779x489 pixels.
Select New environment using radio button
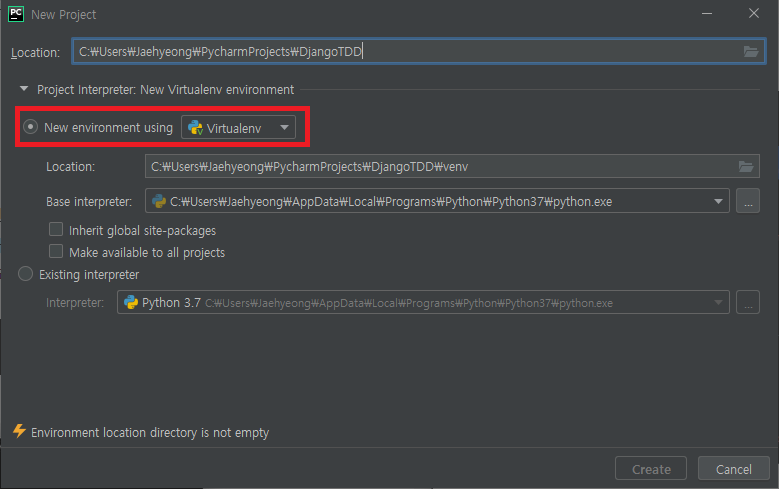[30, 127]
